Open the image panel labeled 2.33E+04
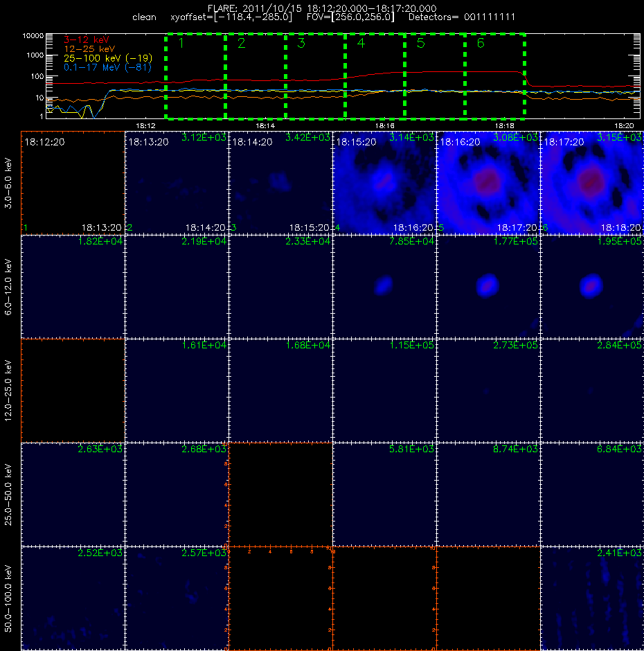Viewport: 644px width, 651px height. tap(280, 287)
